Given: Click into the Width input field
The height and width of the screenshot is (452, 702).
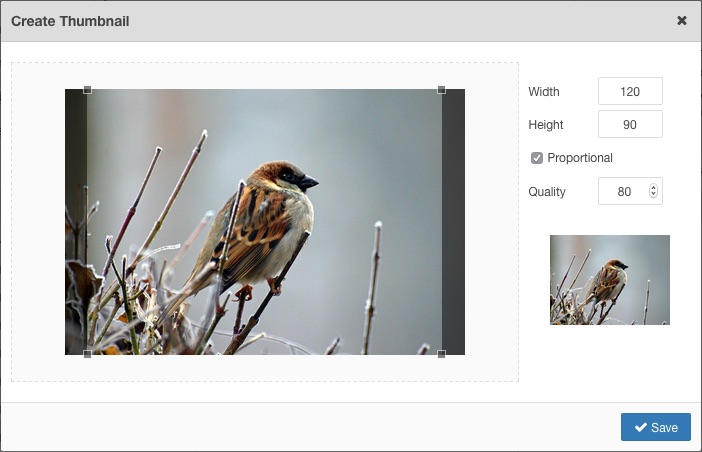Looking at the screenshot, I should coord(630,91).
